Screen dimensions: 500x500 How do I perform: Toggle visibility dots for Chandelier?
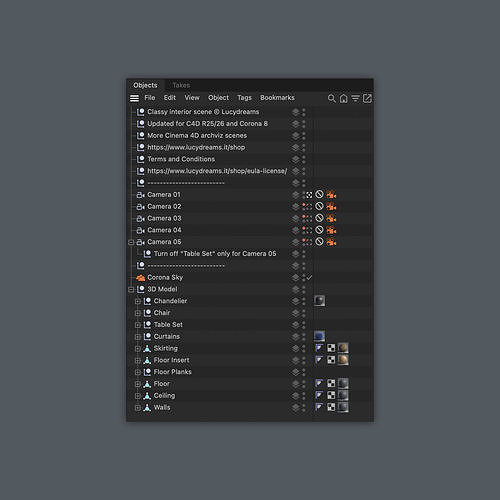coord(304,301)
